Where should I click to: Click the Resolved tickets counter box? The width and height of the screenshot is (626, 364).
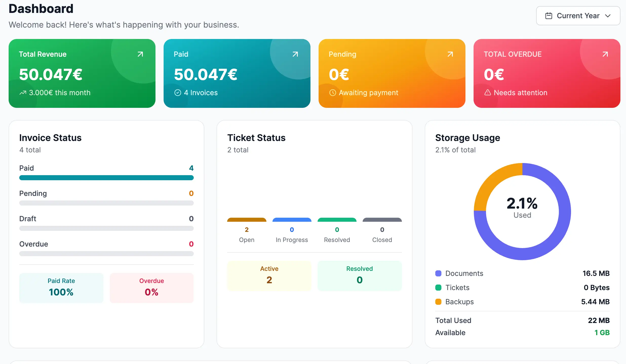point(359,276)
